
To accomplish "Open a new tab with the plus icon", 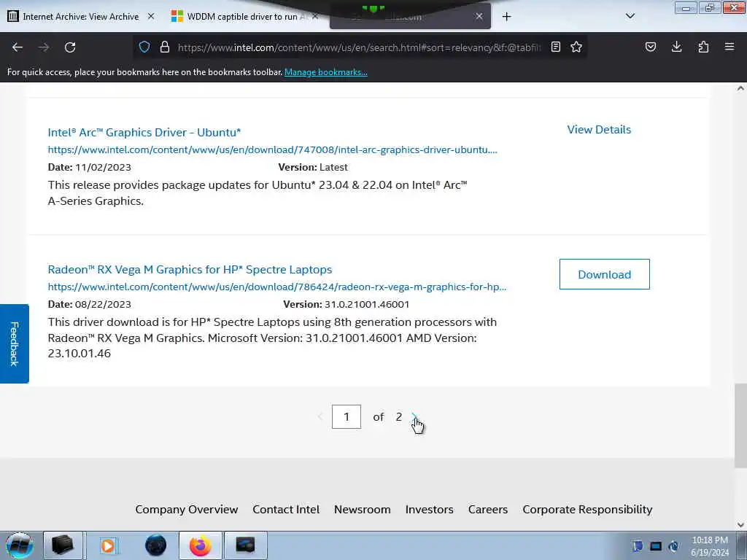I will [x=506, y=17].
